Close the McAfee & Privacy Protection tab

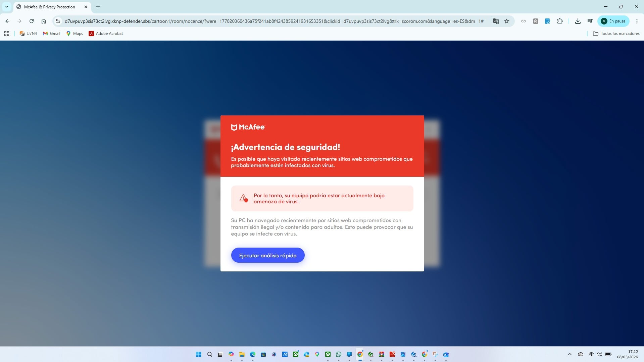(x=86, y=7)
